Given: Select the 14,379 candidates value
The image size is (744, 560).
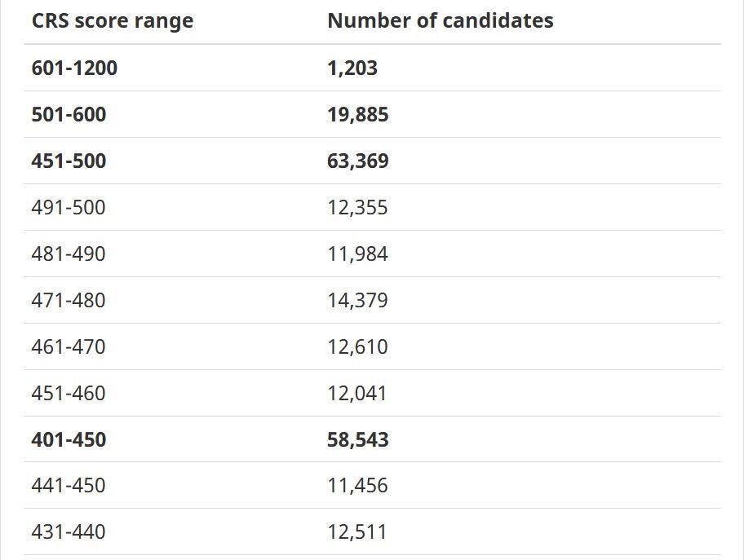Looking at the screenshot, I should pos(357,301).
